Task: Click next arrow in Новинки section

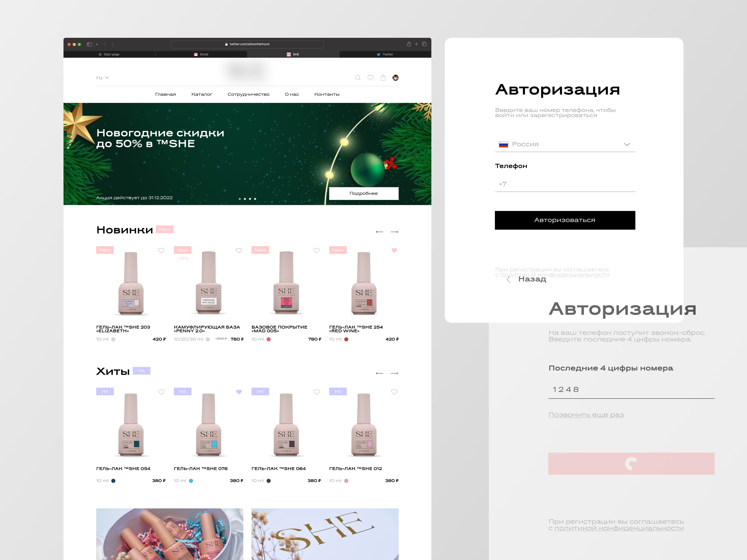Action: tap(394, 232)
